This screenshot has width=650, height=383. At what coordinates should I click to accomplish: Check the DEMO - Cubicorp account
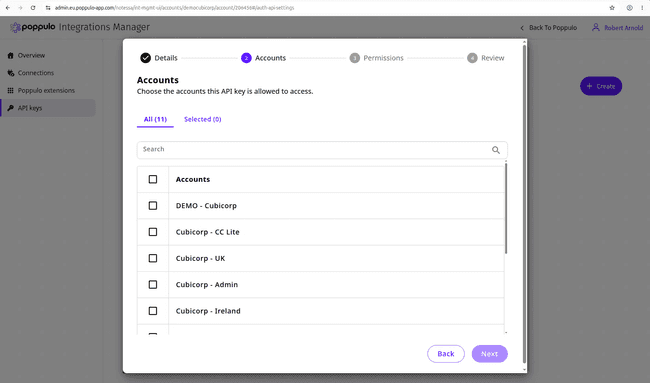pos(153,206)
